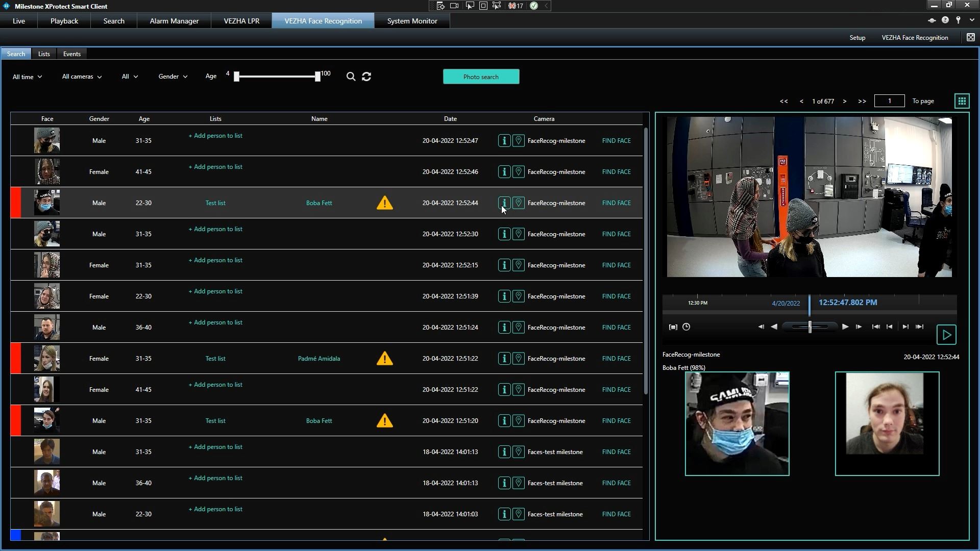This screenshot has height=551, width=980.
Task: Click the page number input field
Action: 889,101
